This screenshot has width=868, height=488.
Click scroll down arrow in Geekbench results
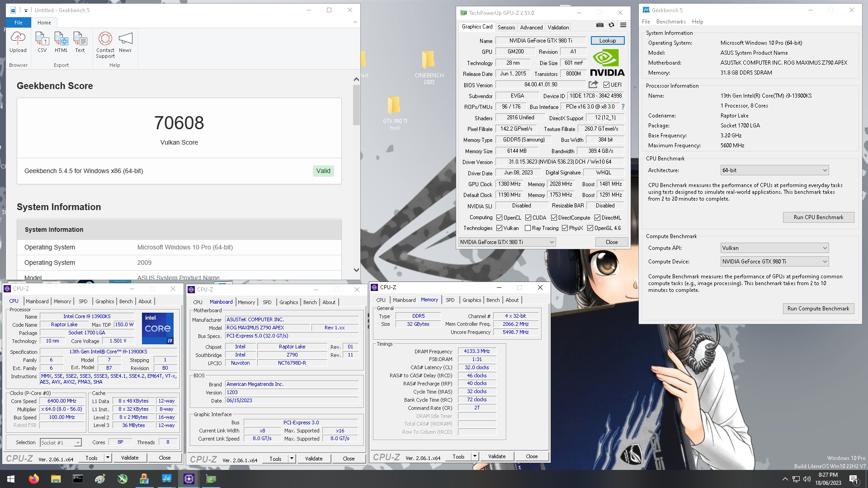[356, 270]
